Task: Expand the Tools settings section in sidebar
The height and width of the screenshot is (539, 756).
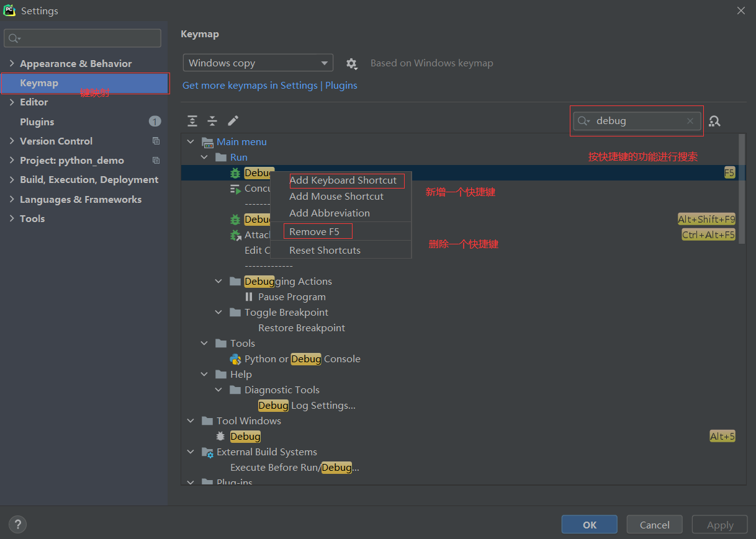Action: point(12,218)
